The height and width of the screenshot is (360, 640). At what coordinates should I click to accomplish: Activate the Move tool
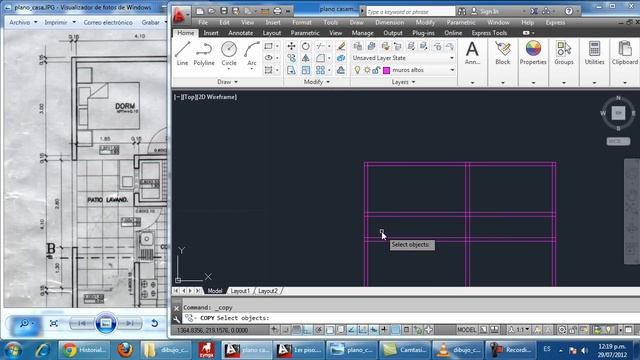(x=291, y=46)
